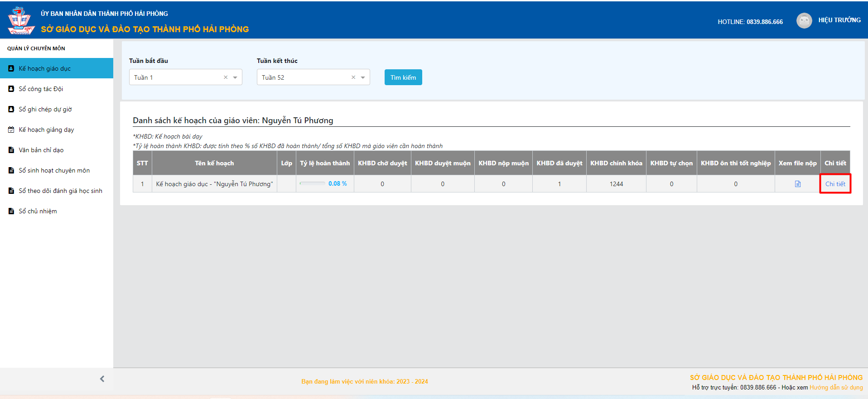The height and width of the screenshot is (399, 868).
Task: Click the Hải Phòng education department logo
Action: tap(21, 20)
